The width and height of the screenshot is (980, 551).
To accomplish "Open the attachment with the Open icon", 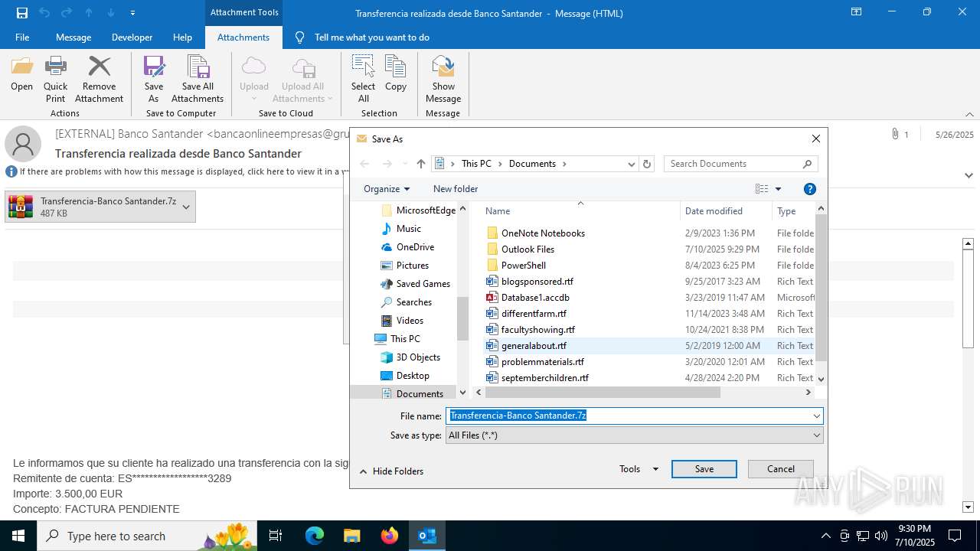I will [x=21, y=74].
